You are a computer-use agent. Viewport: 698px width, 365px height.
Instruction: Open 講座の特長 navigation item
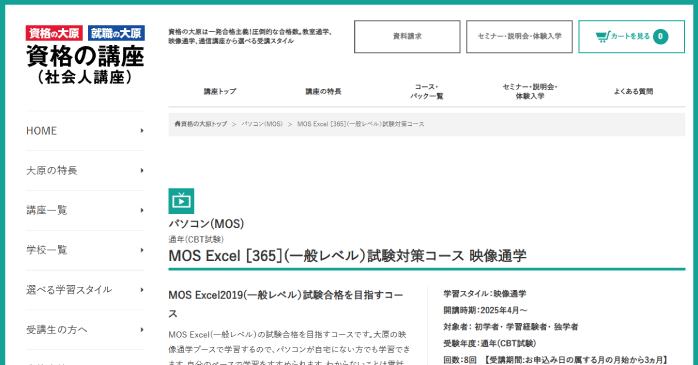click(323, 91)
